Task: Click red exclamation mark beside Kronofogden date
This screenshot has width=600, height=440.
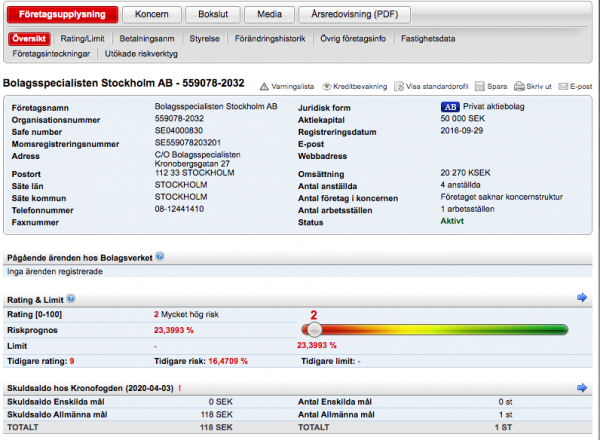Action: 179,388
